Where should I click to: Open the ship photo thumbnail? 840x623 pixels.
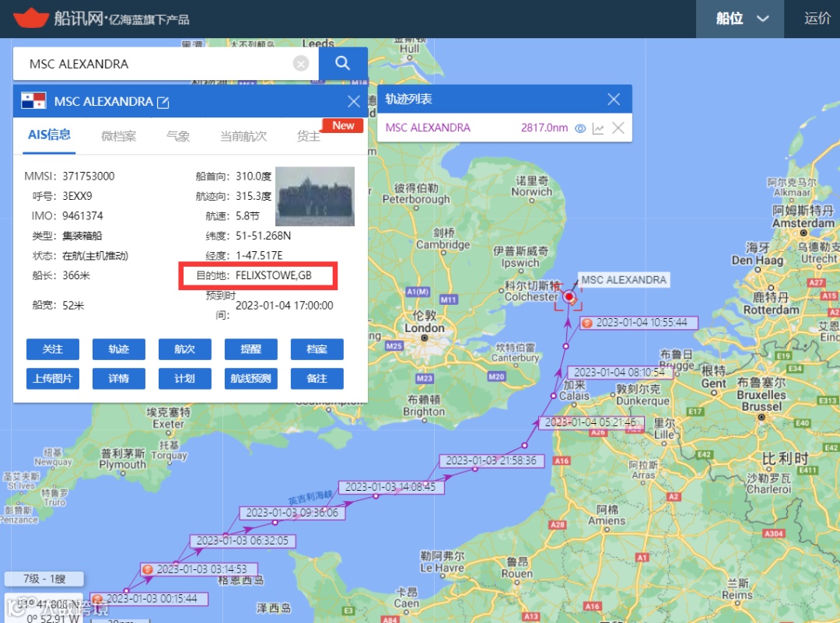[x=315, y=196]
